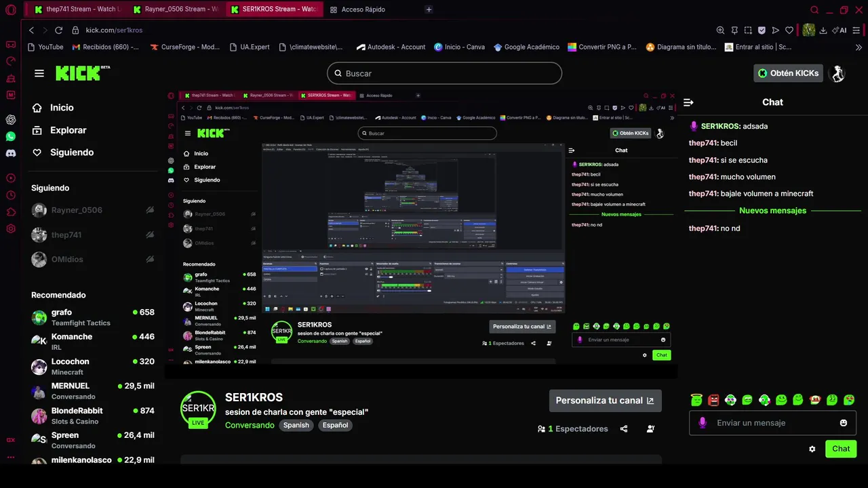Open grafo in the recommended channels
Image resolution: width=868 pixels, height=488 pixels.
(93, 317)
